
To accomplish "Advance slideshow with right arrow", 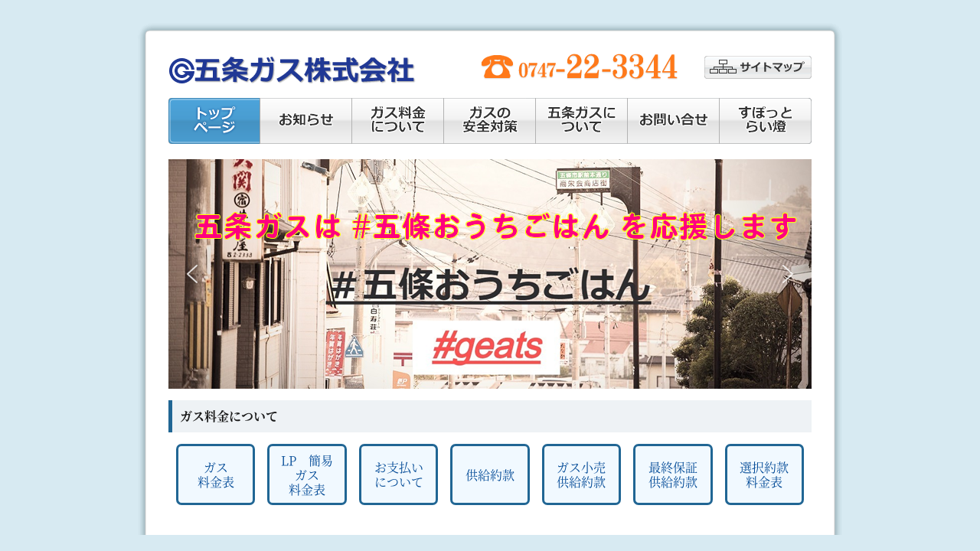I will tap(787, 274).
